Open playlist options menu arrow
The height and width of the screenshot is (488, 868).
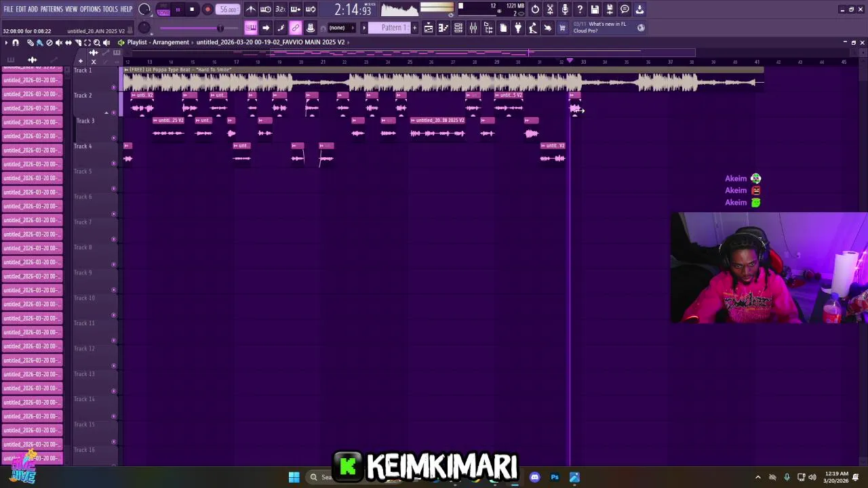click(6, 43)
